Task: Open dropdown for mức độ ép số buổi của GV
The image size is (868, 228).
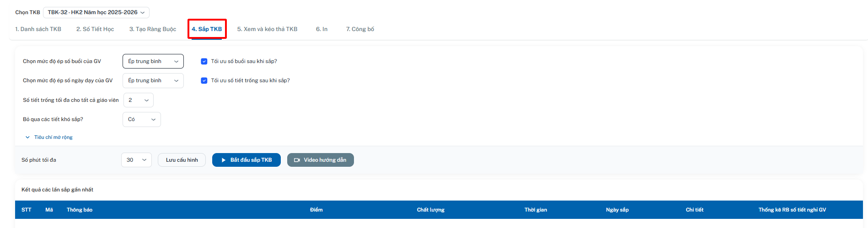Action: (153, 61)
